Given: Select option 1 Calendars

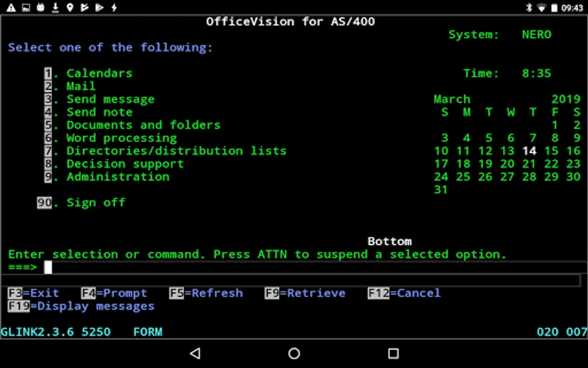Looking at the screenshot, I should point(88,73).
